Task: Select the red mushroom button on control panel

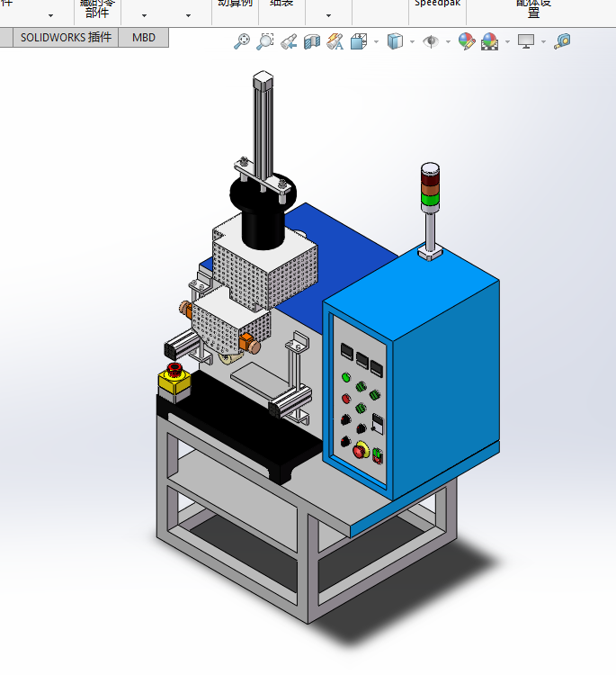Action: point(361,450)
